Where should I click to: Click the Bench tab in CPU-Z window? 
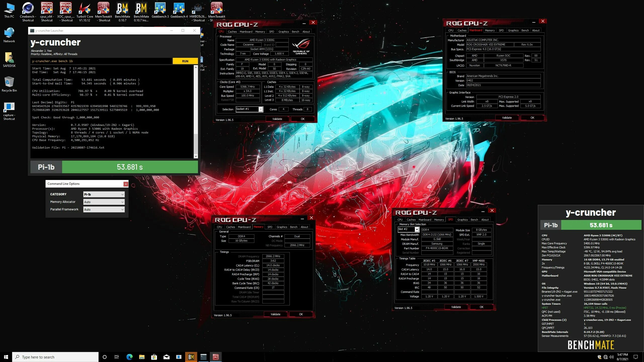point(296,31)
